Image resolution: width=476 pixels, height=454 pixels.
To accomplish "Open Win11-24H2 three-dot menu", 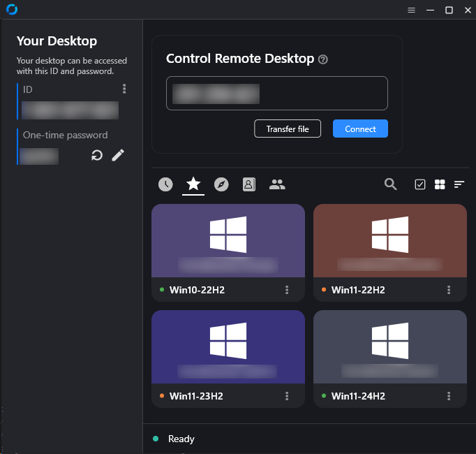I will click(449, 396).
